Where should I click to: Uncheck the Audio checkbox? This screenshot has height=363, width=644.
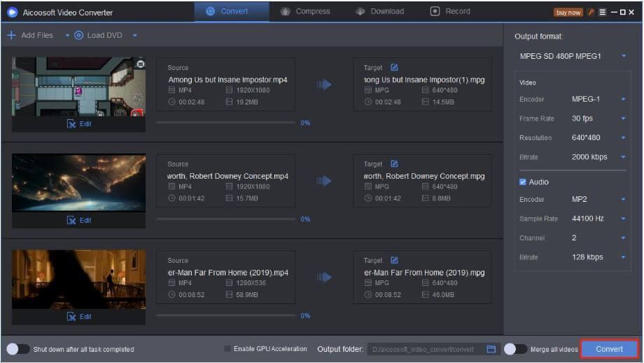click(523, 181)
